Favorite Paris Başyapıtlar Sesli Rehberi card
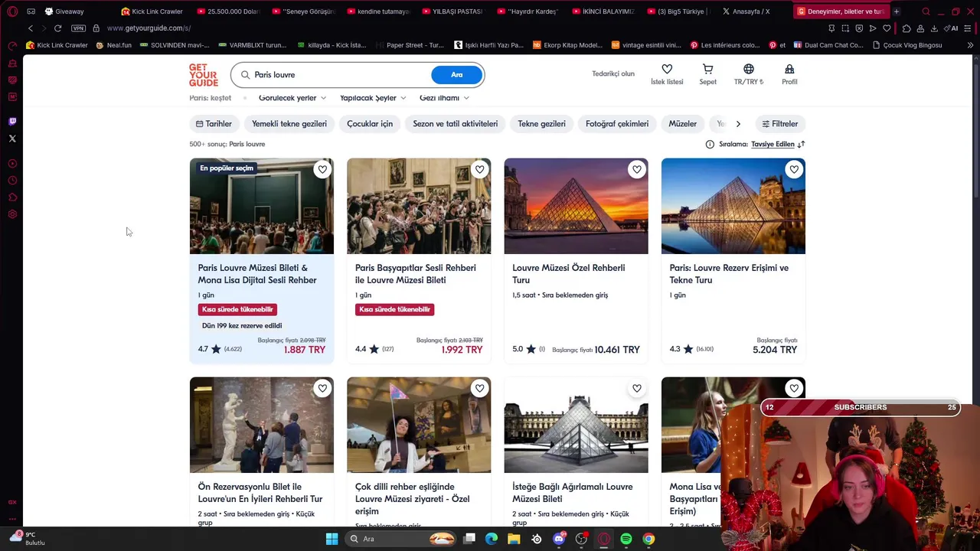The image size is (980, 551). [x=479, y=170]
